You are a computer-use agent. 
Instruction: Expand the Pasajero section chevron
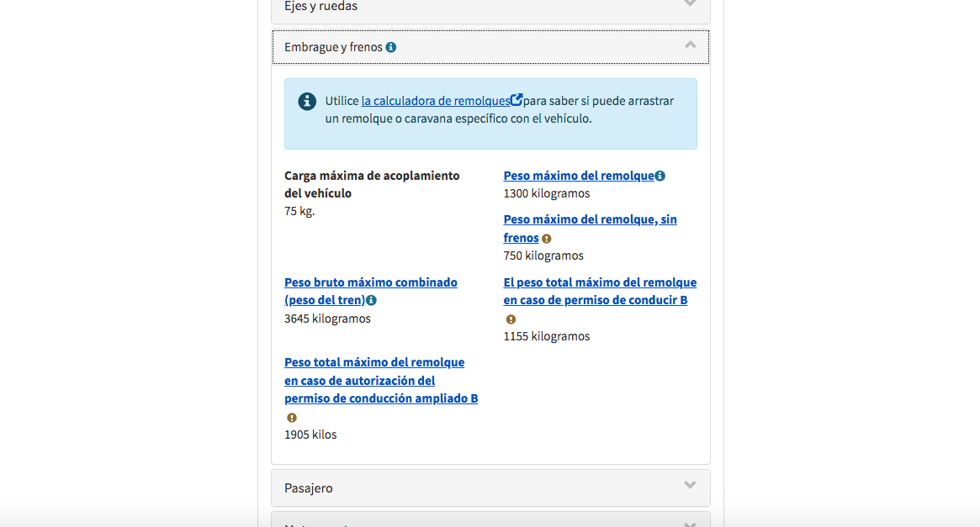690,485
